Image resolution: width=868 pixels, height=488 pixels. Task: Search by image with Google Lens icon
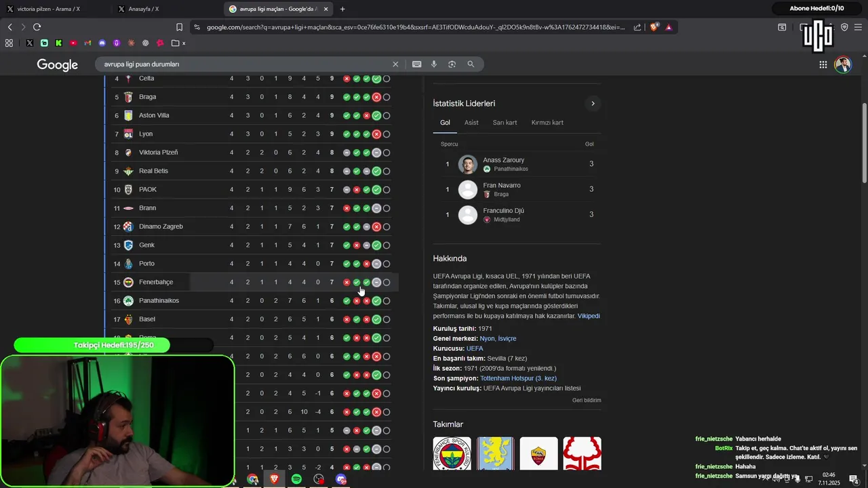click(452, 64)
